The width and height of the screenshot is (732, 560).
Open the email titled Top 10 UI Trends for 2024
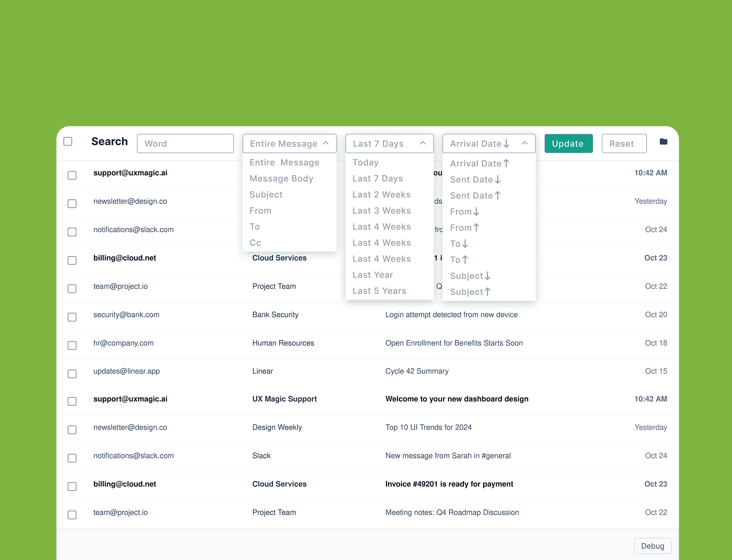coord(429,427)
